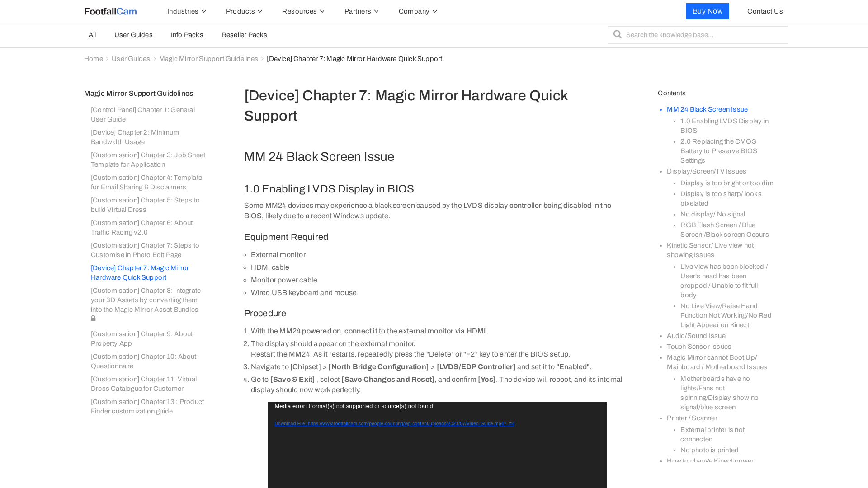868x488 pixels.
Task: Open the Contact Us link
Action: point(764,11)
